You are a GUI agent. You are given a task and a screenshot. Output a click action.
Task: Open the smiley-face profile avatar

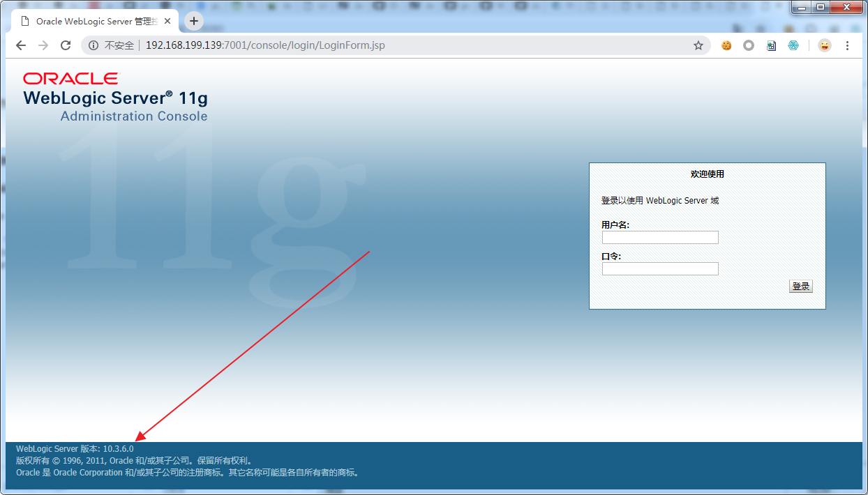pos(825,45)
